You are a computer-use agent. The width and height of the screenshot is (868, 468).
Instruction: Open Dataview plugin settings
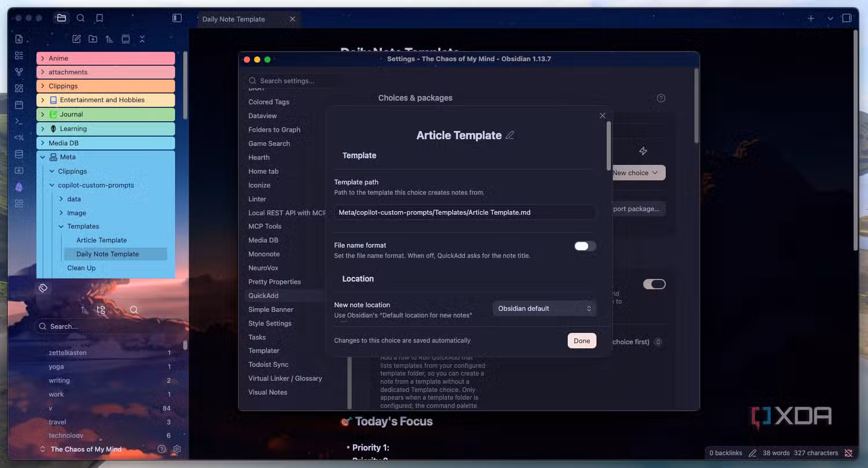tap(263, 116)
